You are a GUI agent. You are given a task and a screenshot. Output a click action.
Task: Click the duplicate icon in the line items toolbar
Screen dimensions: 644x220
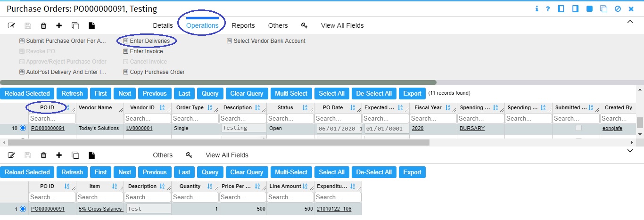(x=75, y=155)
